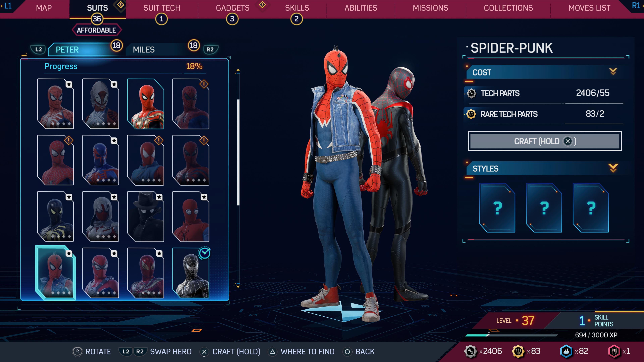Go to the SKILLS tab
The image size is (644, 362).
[297, 8]
